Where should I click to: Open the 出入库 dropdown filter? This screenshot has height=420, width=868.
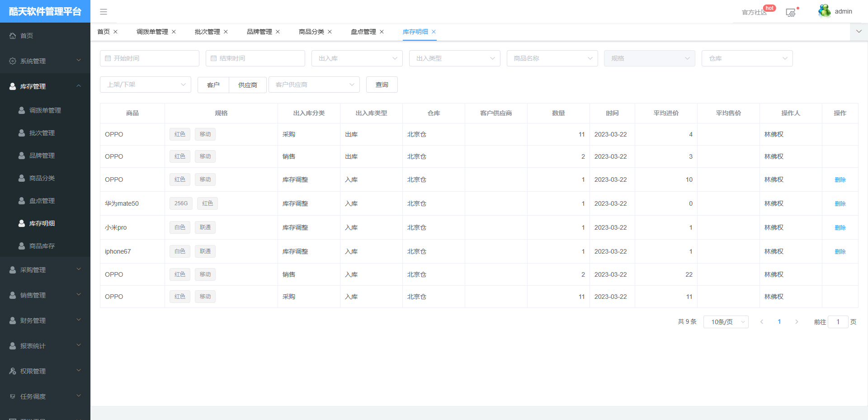click(x=357, y=58)
